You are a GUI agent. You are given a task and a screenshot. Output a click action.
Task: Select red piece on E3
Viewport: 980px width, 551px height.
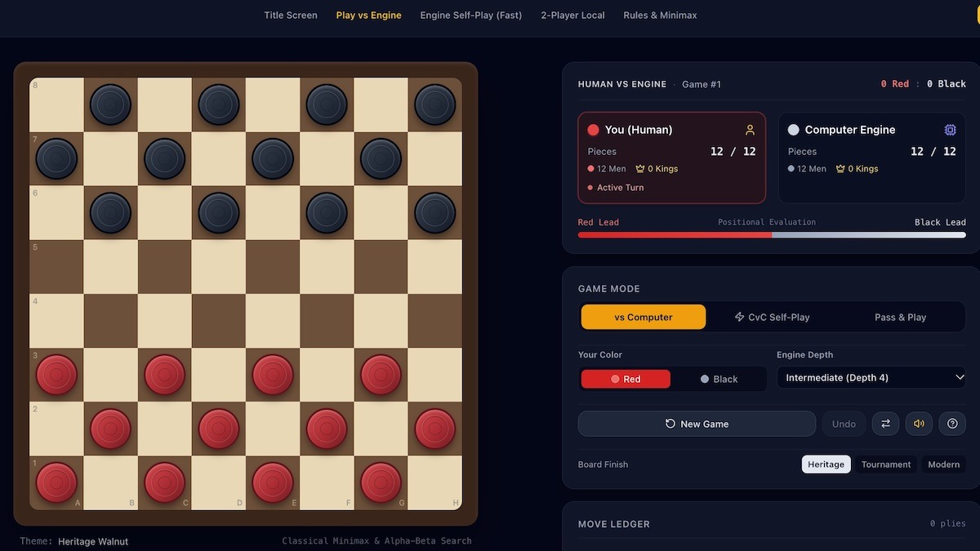tap(273, 375)
